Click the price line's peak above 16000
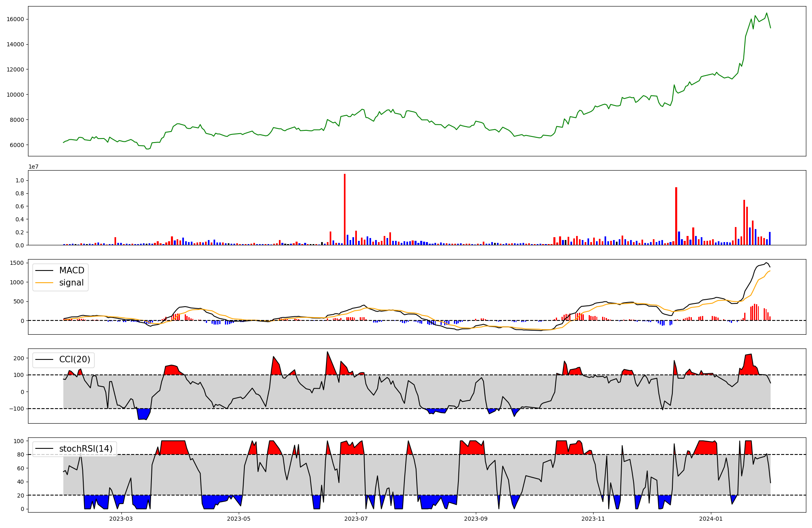812x528 pixels. coord(767,13)
